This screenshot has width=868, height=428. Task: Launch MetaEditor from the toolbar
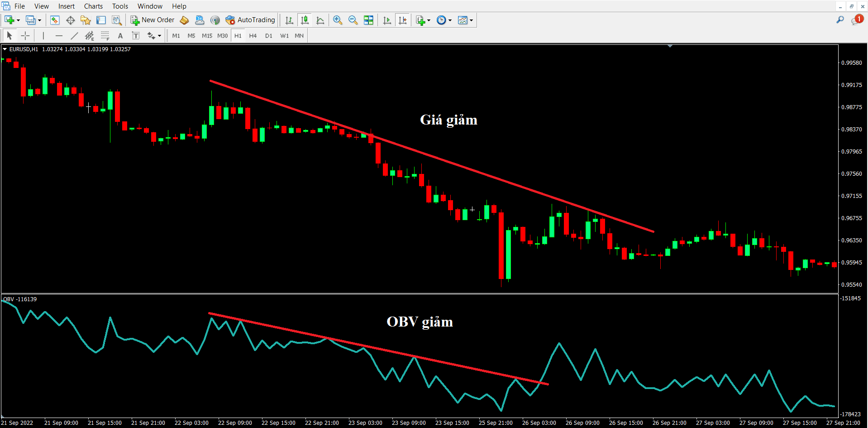[x=184, y=20]
